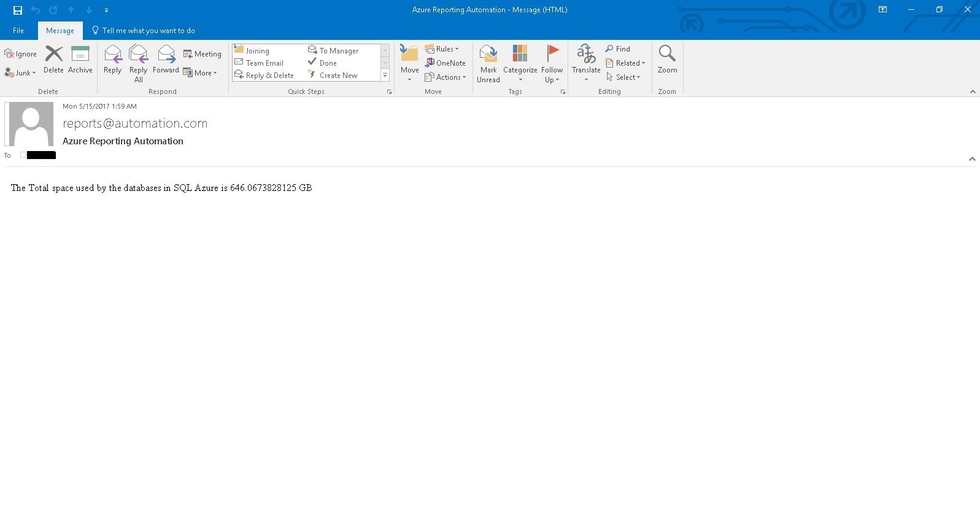
Task: Open the Rules dropdown
Action: click(x=442, y=49)
